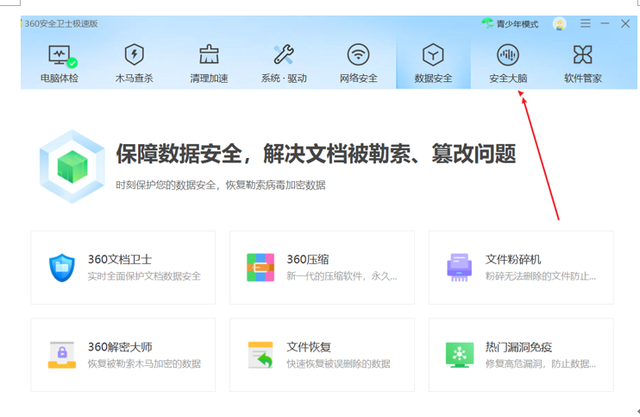Launch the 360文档卫士 title link
Viewport: 640px width, 417px height.
pos(120,259)
